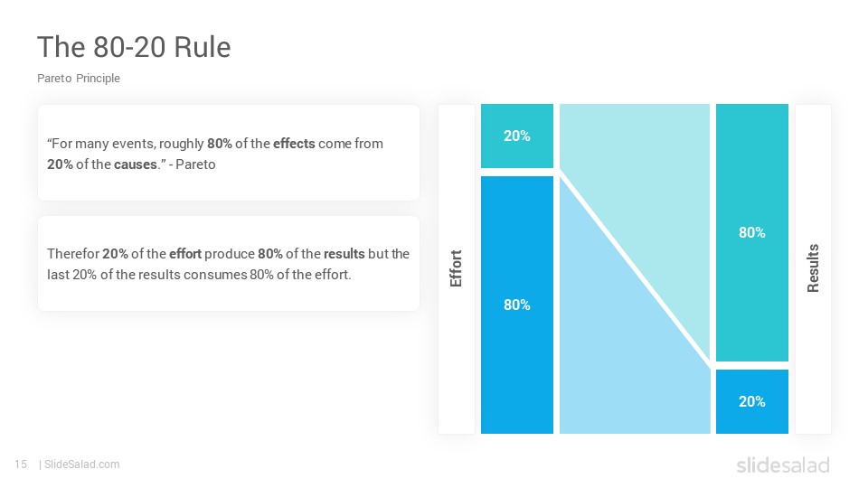The image size is (868, 488).
Task: Click the Pareto quote text box
Action: click(x=229, y=153)
